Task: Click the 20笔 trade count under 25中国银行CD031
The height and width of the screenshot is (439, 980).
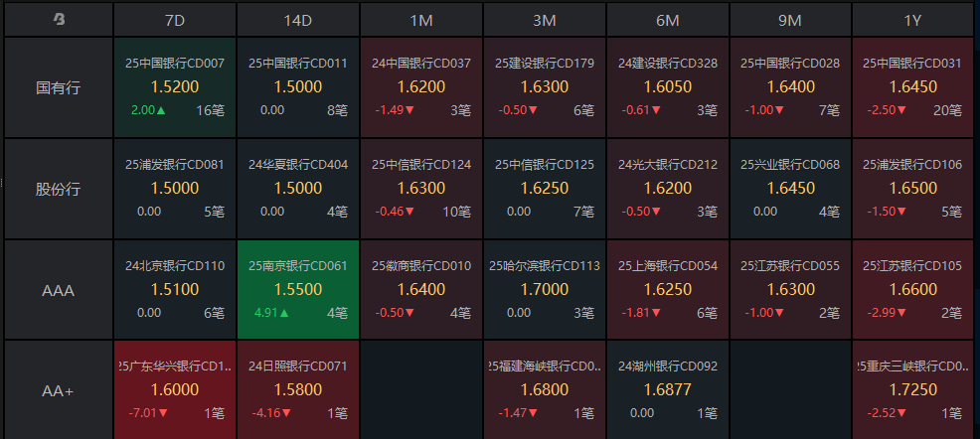Action: [948, 110]
